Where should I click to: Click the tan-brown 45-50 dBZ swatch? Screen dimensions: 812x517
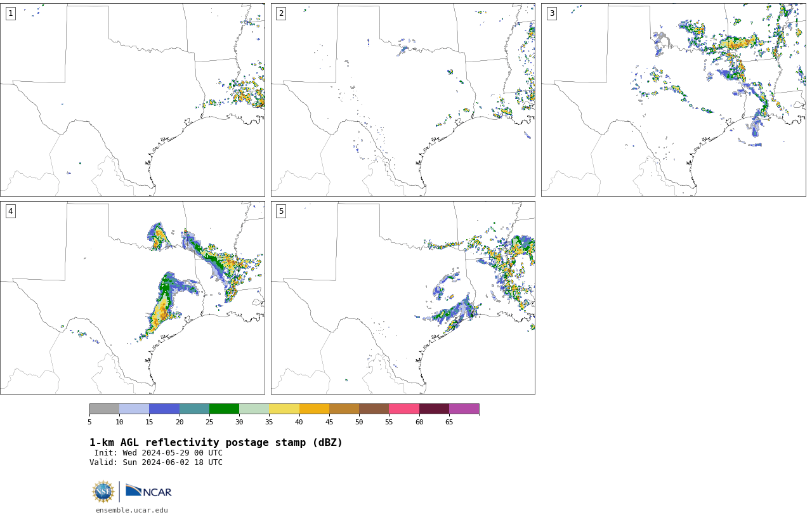(344, 409)
